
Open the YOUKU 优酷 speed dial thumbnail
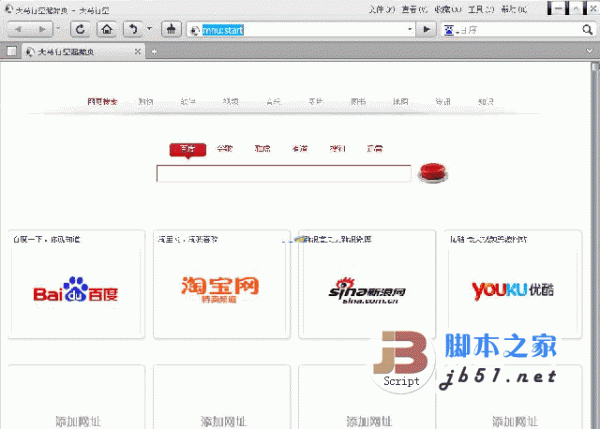click(513, 284)
